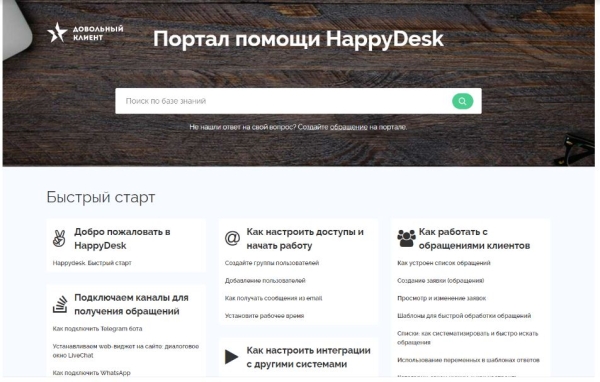
Task: Open the Создание заявки (обращения) article
Action: click(x=440, y=281)
